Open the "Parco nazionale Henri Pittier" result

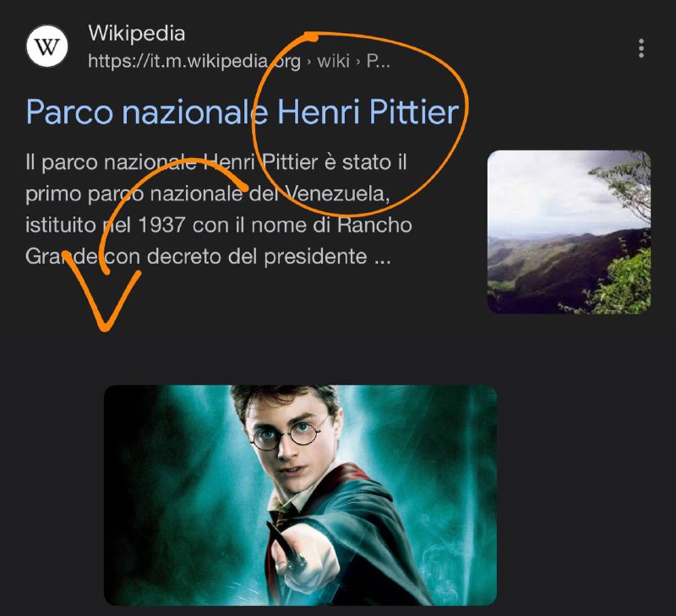click(x=243, y=112)
